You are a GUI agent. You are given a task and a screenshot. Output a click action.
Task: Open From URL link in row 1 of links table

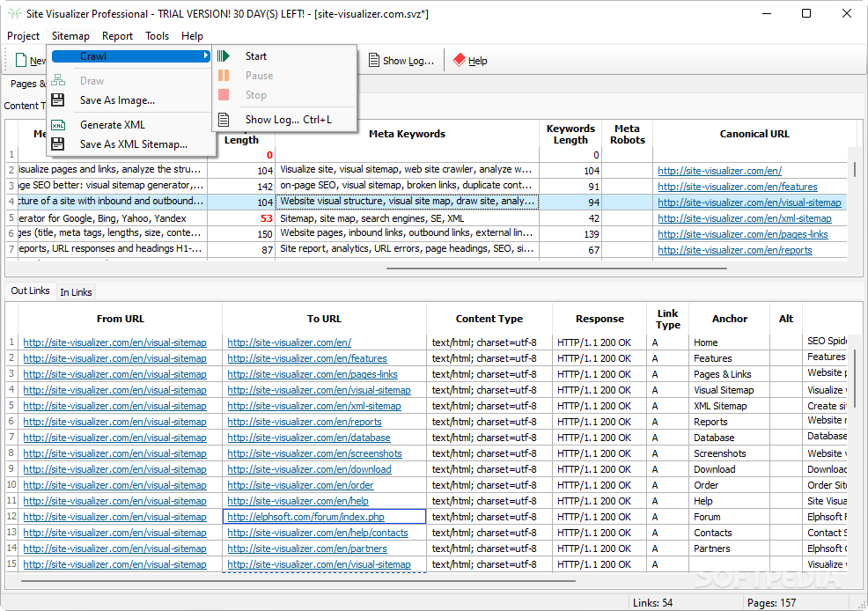[114, 342]
